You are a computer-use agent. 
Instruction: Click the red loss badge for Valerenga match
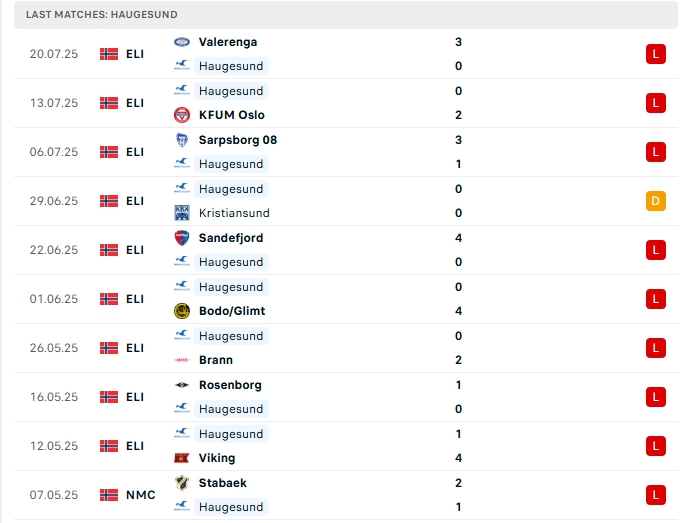(655, 54)
